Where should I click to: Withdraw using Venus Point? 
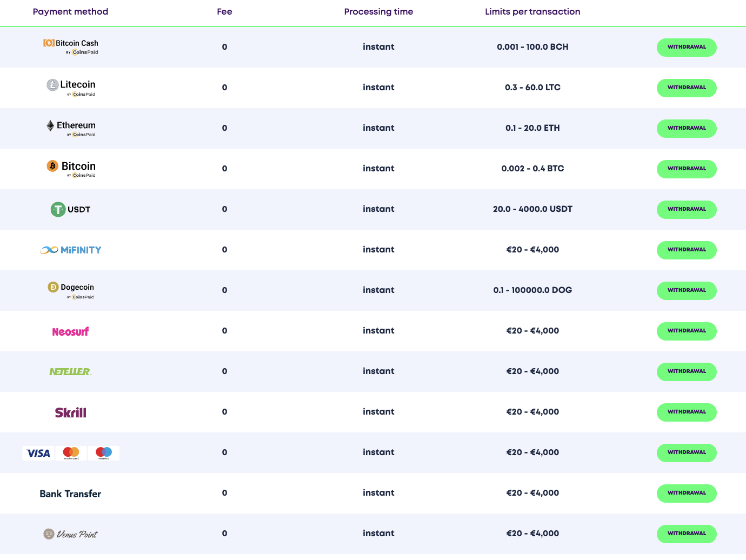tap(687, 534)
